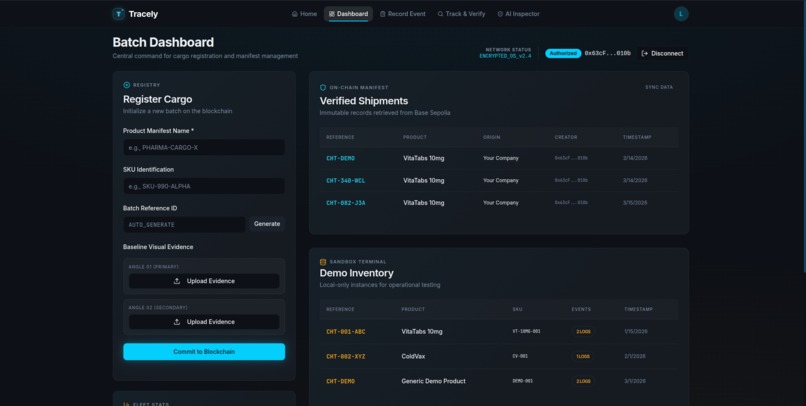The image size is (806, 406).
Task: Click ENCRYPTED_OS_v2.4 network status text
Action: tap(505, 56)
